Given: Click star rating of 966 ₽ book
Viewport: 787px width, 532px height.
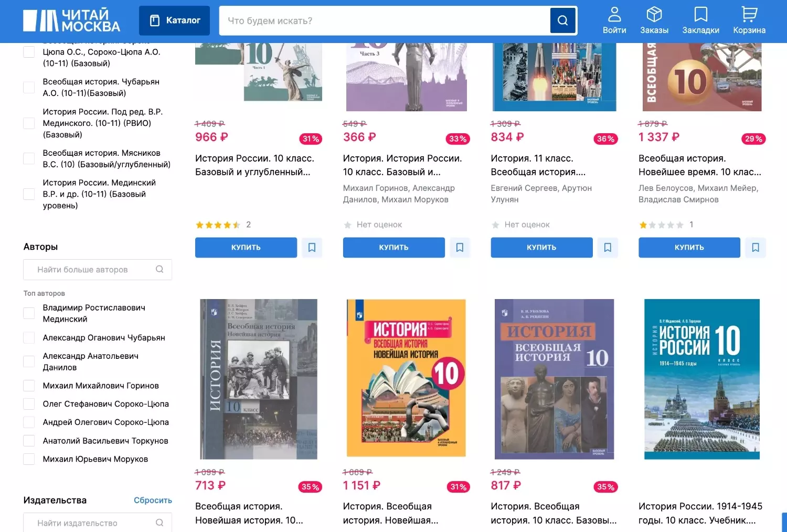Looking at the screenshot, I should click(x=218, y=225).
